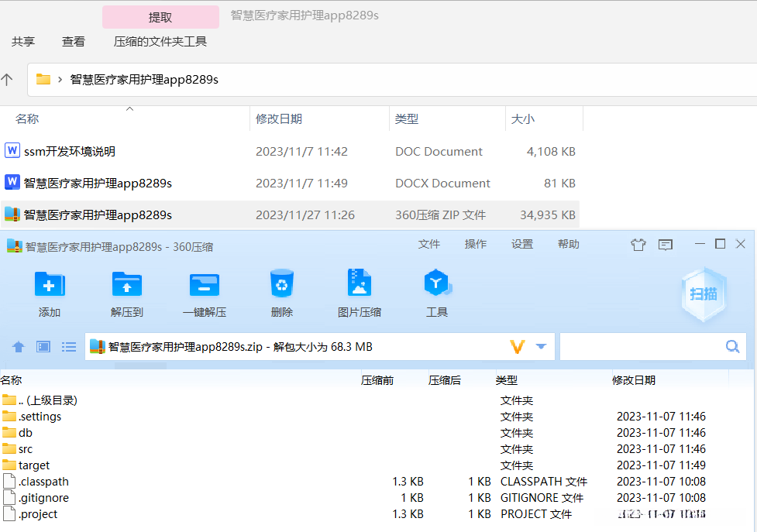Select the 提取 ribbon tab in Explorer
This screenshot has height=532, width=757.
pyautogui.click(x=160, y=17)
